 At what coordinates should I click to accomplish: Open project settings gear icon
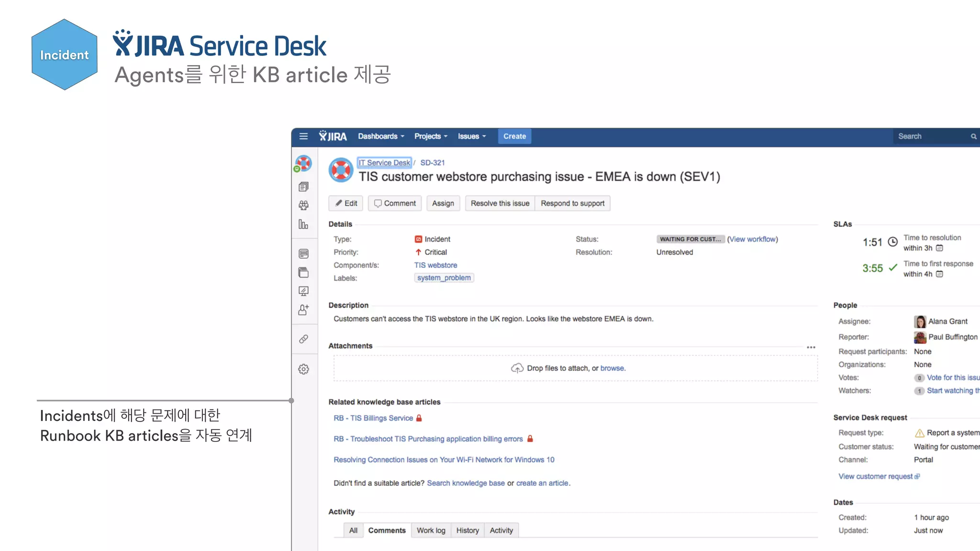[303, 369]
